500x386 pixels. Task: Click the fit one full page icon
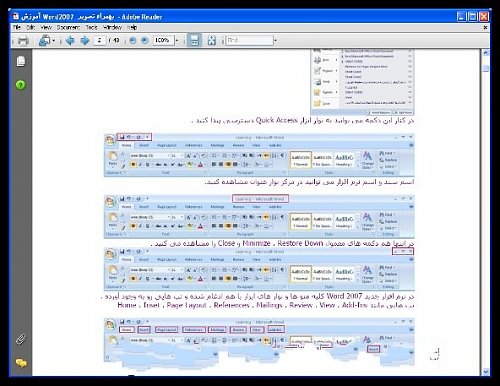pyautogui.click(x=212, y=41)
